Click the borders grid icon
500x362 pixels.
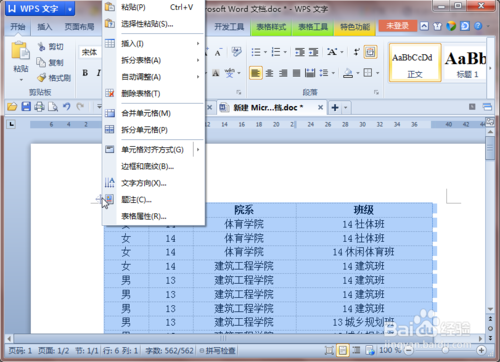[368, 73]
